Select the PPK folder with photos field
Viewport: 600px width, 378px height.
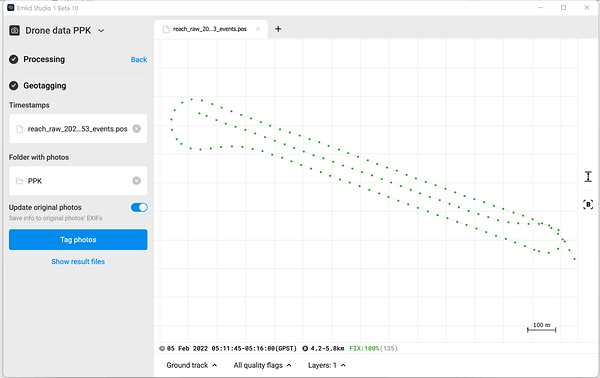[78, 181]
